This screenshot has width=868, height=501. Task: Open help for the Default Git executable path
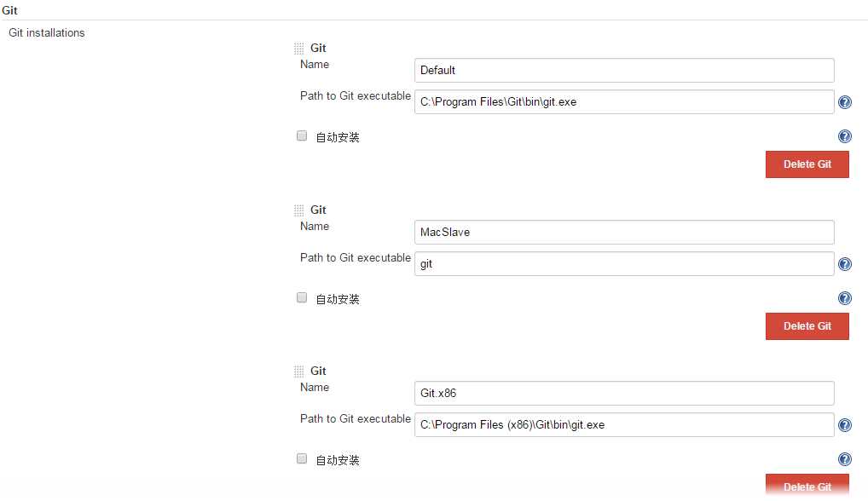coord(845,102)
